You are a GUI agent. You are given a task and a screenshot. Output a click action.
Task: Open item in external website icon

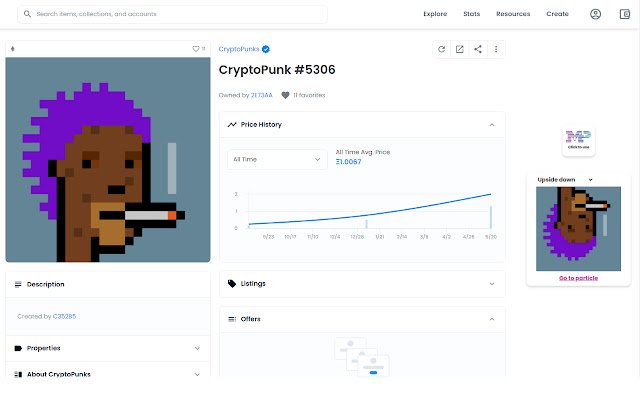coord(460,49)
